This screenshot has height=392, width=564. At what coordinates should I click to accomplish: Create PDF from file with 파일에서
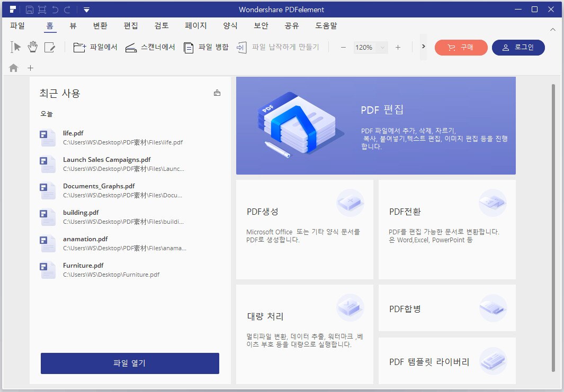[95, 47]
